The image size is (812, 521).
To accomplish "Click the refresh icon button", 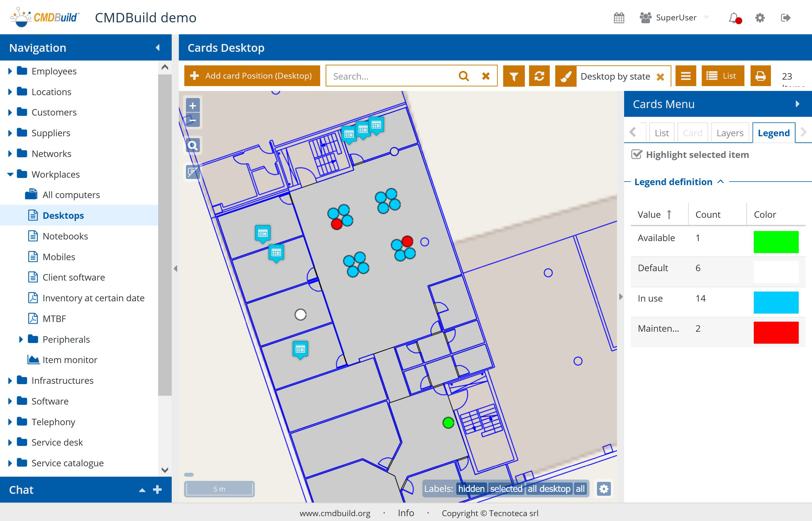I will [539, 76].
